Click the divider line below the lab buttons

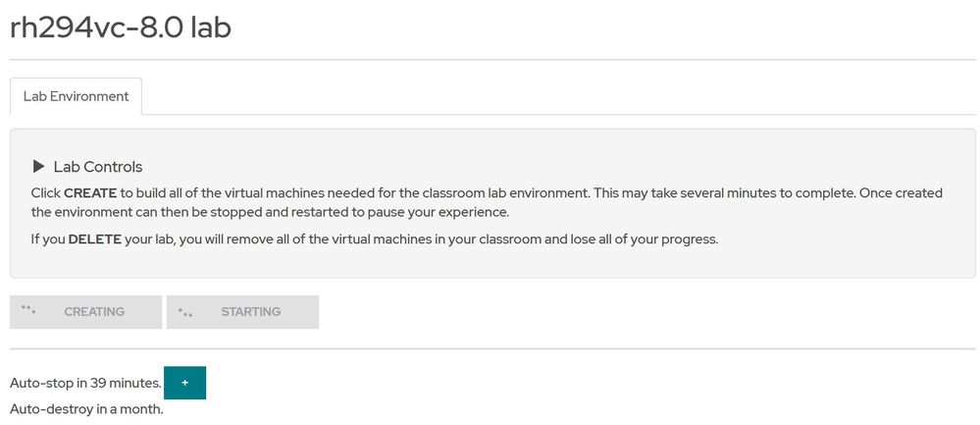coord(490,348)
